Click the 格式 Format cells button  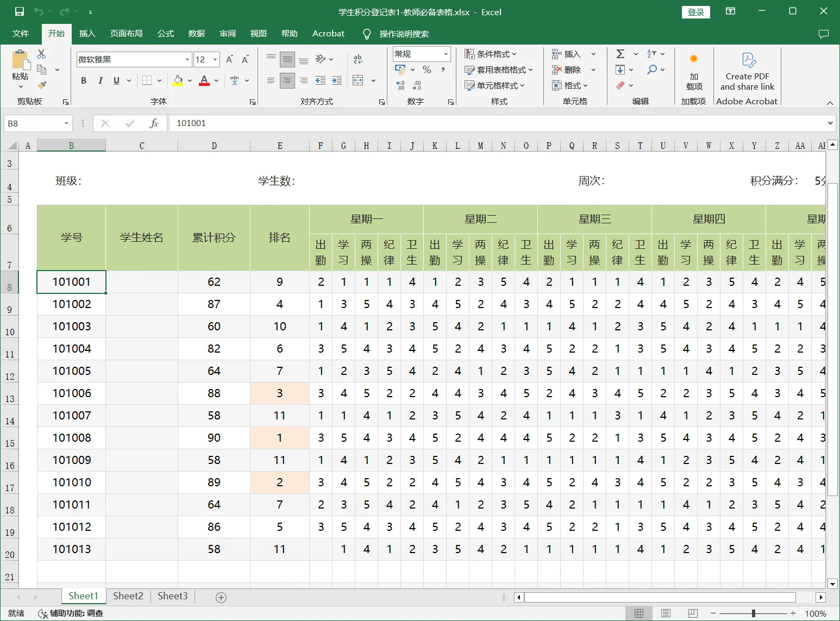570,85
